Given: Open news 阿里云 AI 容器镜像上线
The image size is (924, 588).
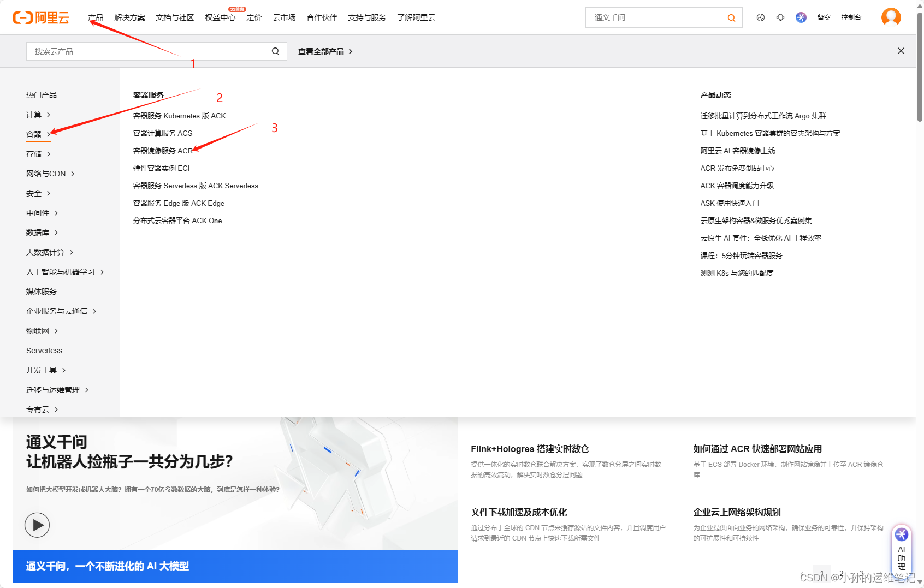Looking at the screenshot, I should click(738, 151).
